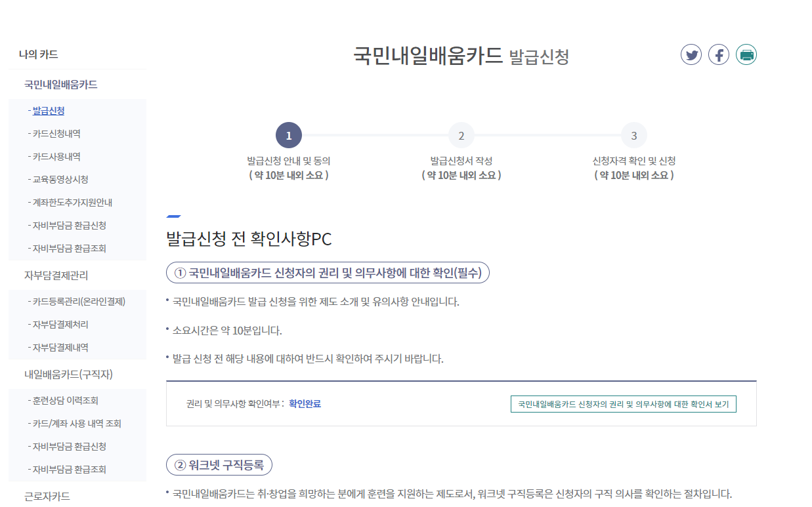Share the page via Twitter icon

[x=691, y=54]
